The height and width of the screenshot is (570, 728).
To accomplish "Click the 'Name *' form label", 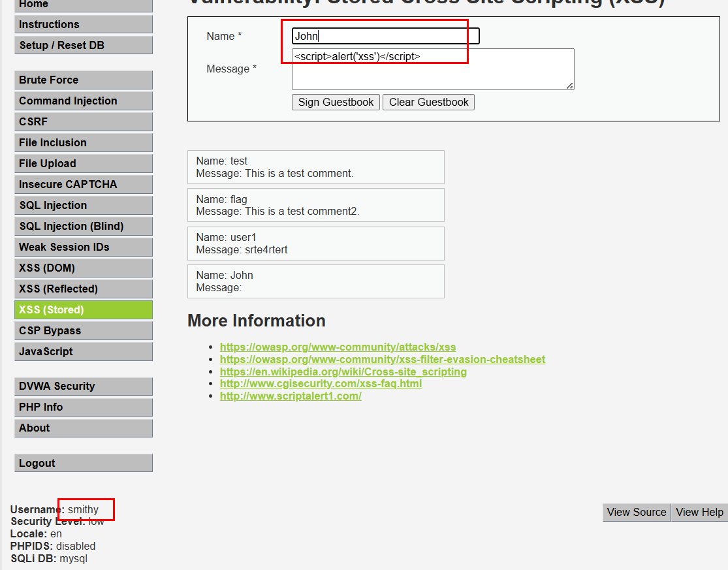I will (224, 36).
